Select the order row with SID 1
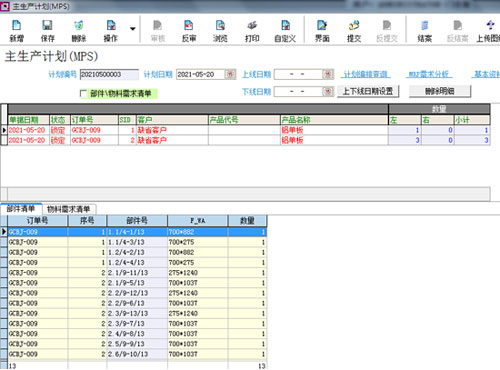The width and height of the screenshot is (500, 370). point(249,130)
